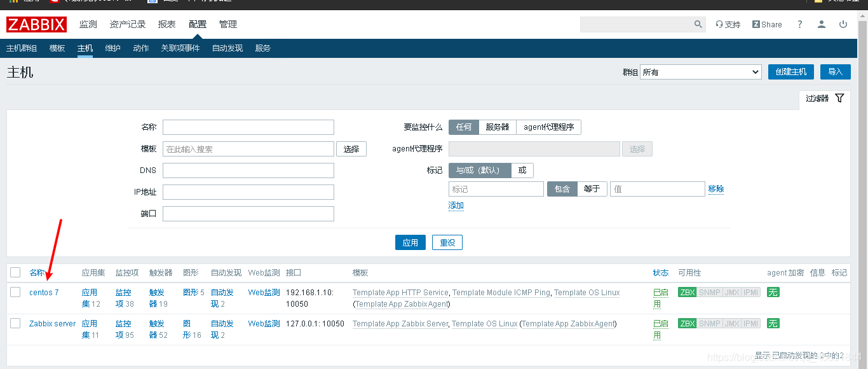This screenshot has height=369, width=868.
Task: Click the 创建主机 button
Action: 791,72
